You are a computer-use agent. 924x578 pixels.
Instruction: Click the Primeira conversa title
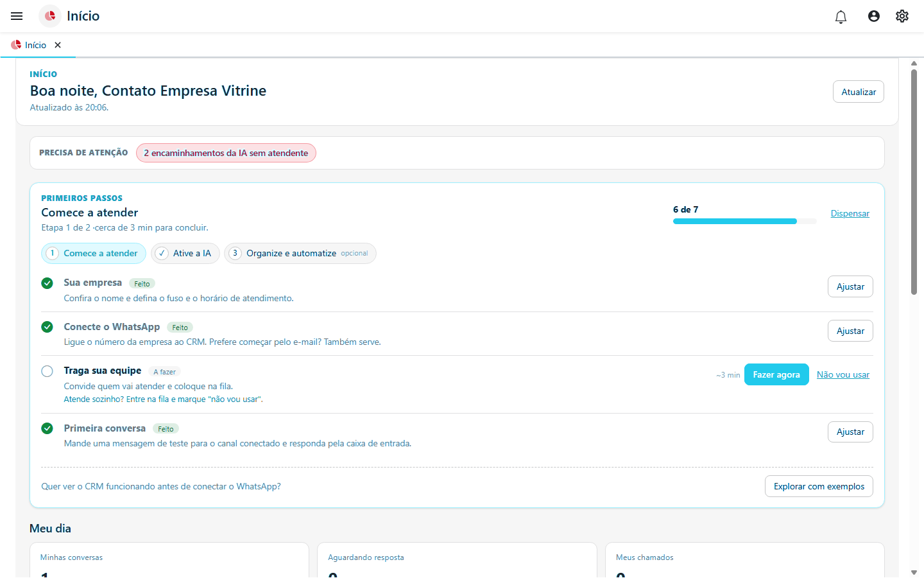pos(105,428)
